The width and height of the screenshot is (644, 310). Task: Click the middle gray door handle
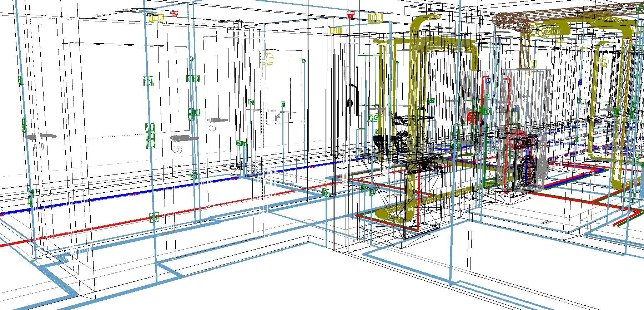[x=185, y=138]
